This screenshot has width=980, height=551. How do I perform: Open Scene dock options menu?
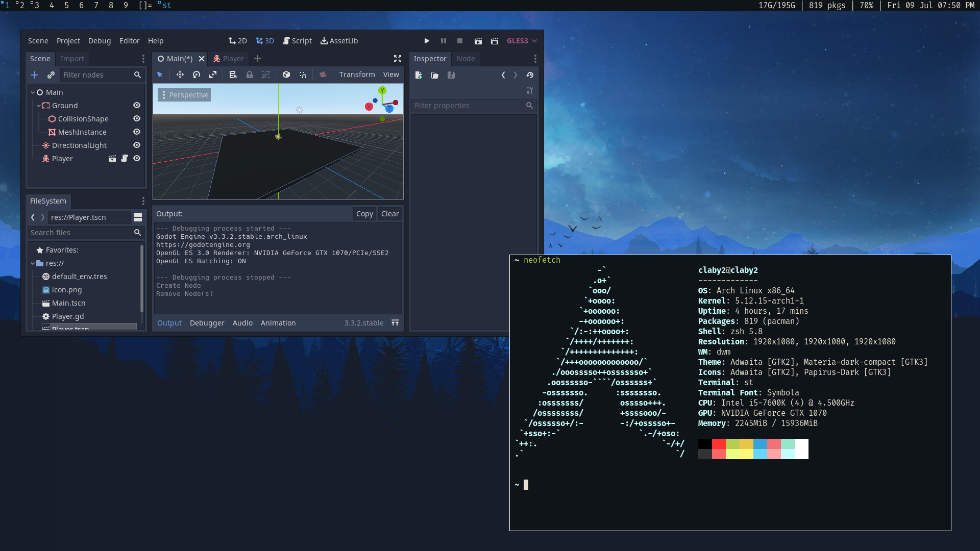click(x=143, y=59)
